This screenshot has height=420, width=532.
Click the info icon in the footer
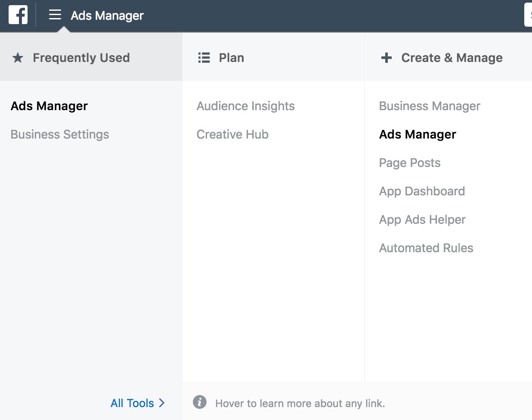pos(200,402)
